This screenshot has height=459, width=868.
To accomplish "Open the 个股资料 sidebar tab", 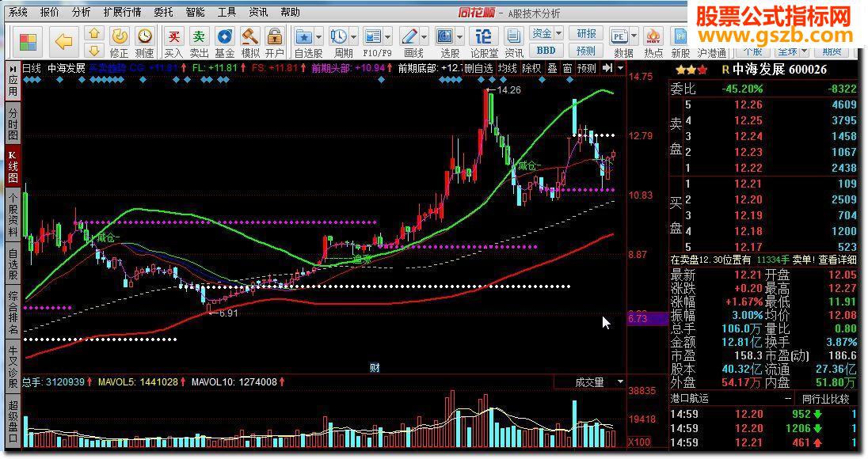I will click(x=13, y=214).
